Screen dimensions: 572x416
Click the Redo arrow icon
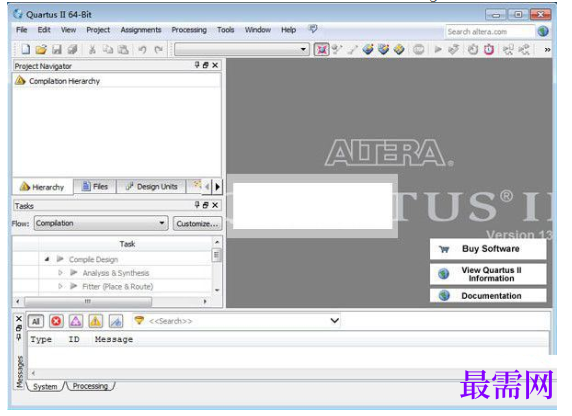click(x=158, y=49)
